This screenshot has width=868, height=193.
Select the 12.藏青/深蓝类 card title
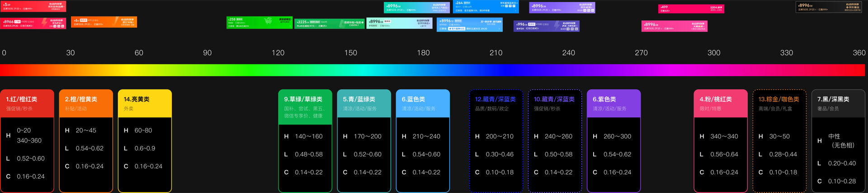495,99
